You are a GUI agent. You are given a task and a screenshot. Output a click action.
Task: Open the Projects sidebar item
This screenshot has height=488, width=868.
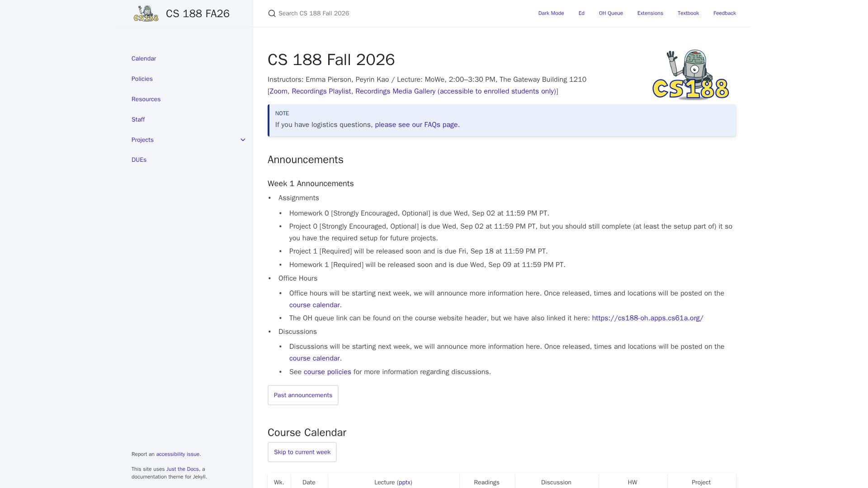142,140
